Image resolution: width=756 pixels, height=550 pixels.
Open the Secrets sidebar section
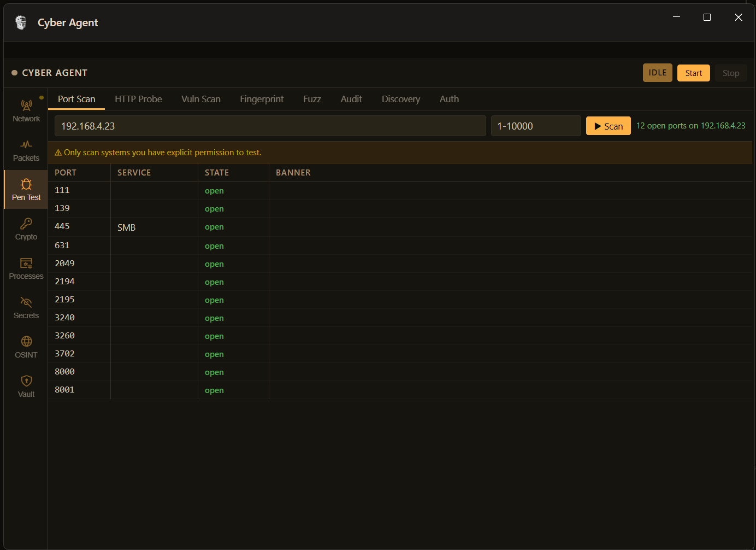tap(26, 308)
